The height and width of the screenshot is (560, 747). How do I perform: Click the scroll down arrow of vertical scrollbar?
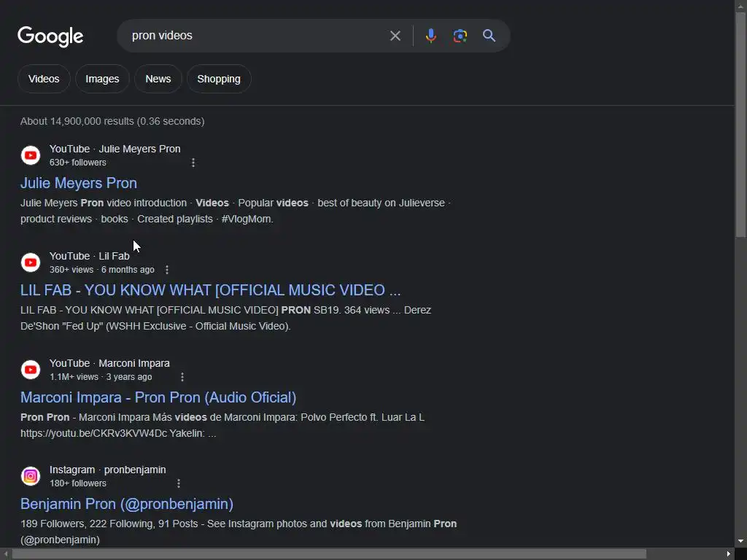pos(741,542)
